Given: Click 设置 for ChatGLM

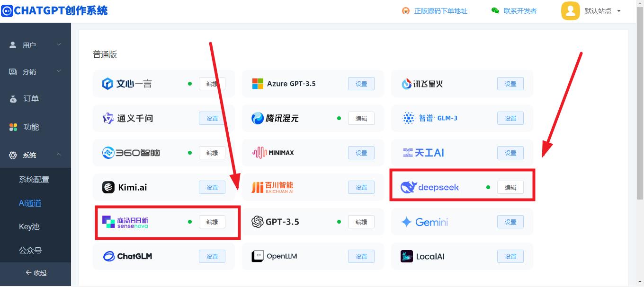Looking at the screenshot, I should [x=212, y=256].
